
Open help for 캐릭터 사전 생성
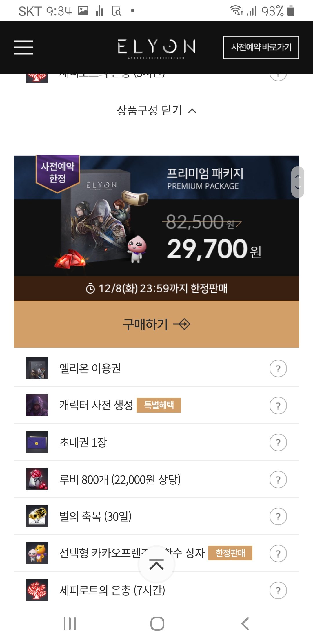point(278,405)
